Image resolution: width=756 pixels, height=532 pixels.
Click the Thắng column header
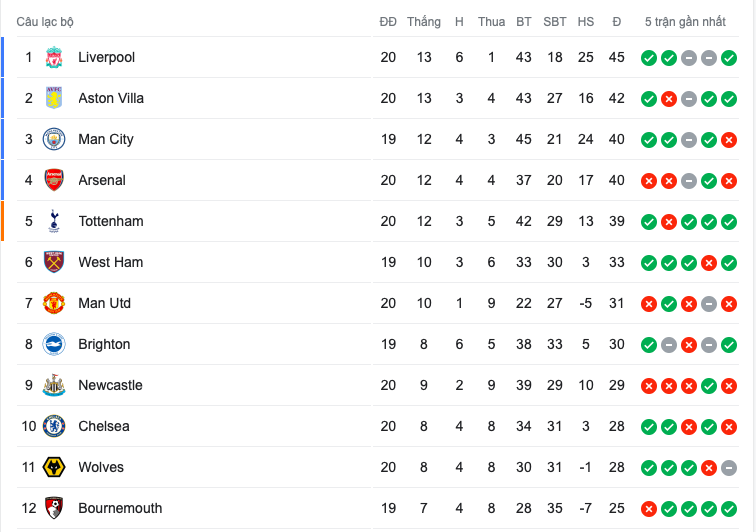pos(423,22)
